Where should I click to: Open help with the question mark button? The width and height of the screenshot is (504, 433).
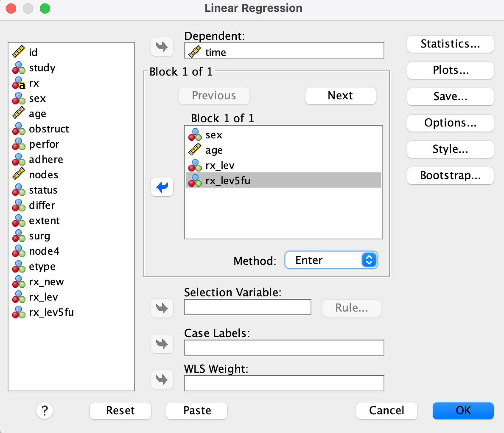point(45,411)
